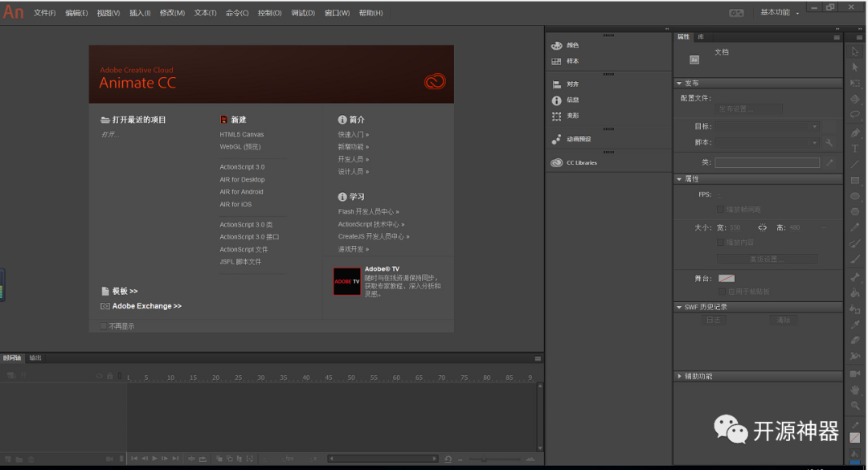Viewport: 868px width, 470px height.
Task: Click the pencil icon beside 类 field
Action: click(x=829, y=163)
